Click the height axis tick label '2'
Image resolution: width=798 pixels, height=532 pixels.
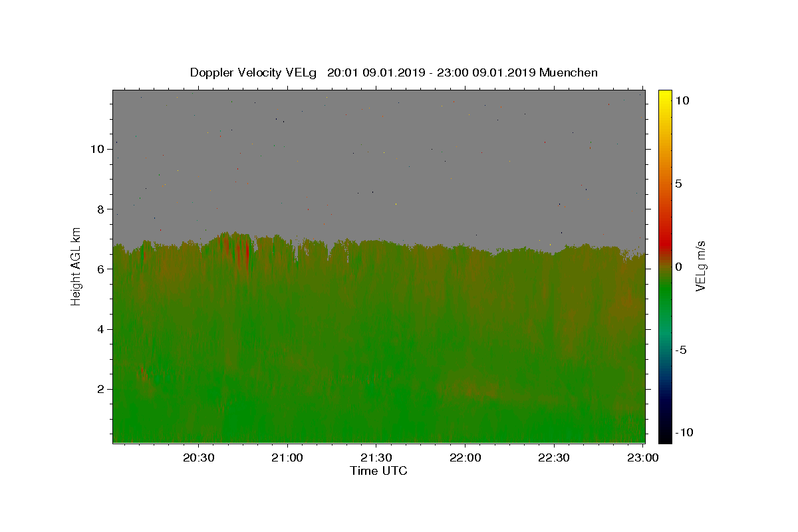(x=100, y=389)
